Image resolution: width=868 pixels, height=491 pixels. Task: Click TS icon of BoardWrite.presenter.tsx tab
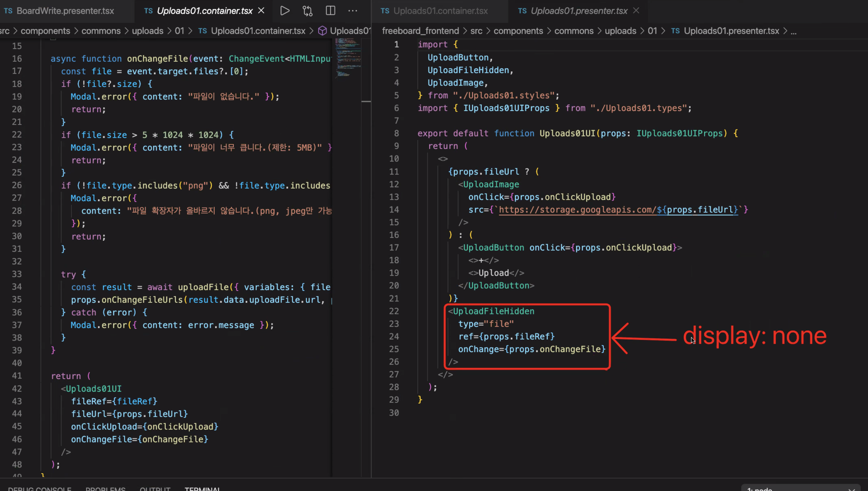(x=8, y=11)
